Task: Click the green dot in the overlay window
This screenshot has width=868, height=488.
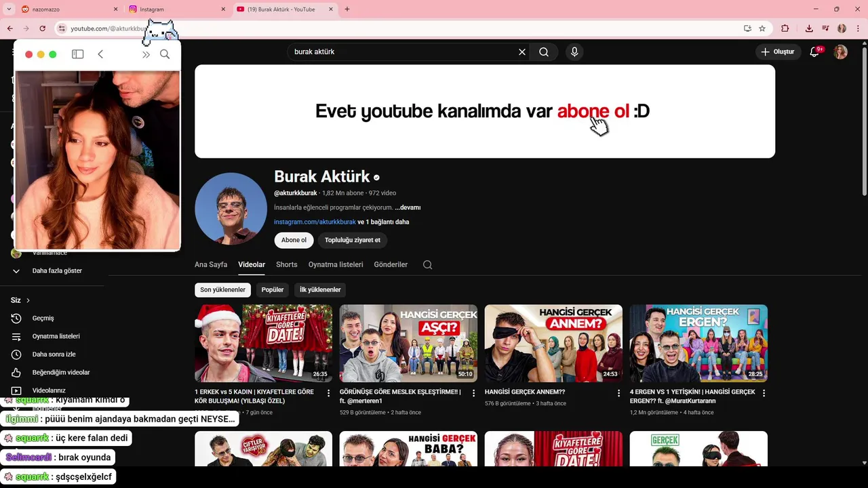Action: pos(53,54)
